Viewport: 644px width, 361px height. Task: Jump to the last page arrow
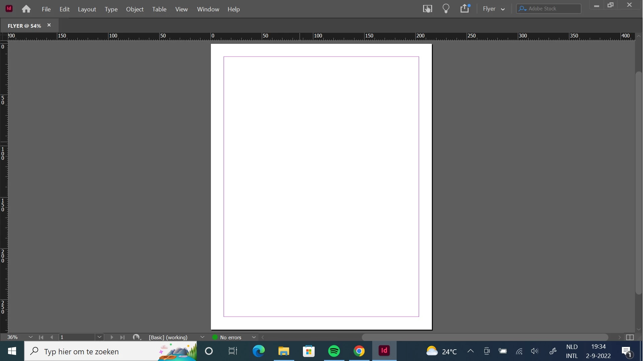click(123, 338)
